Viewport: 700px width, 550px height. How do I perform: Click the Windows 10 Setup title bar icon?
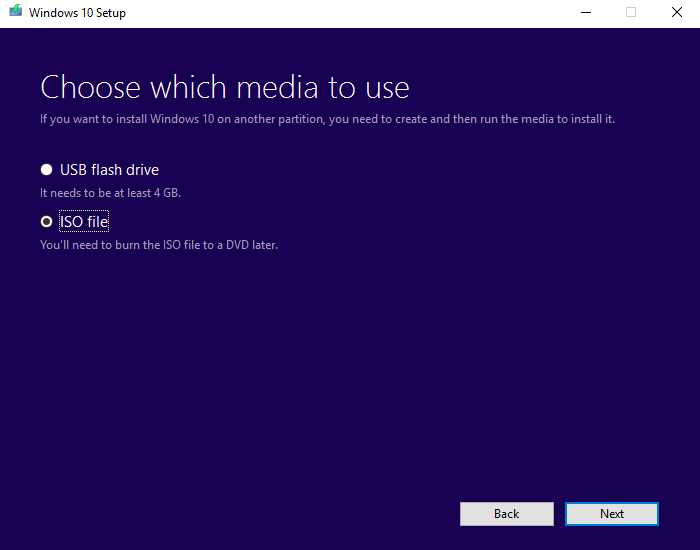point(15,13)
